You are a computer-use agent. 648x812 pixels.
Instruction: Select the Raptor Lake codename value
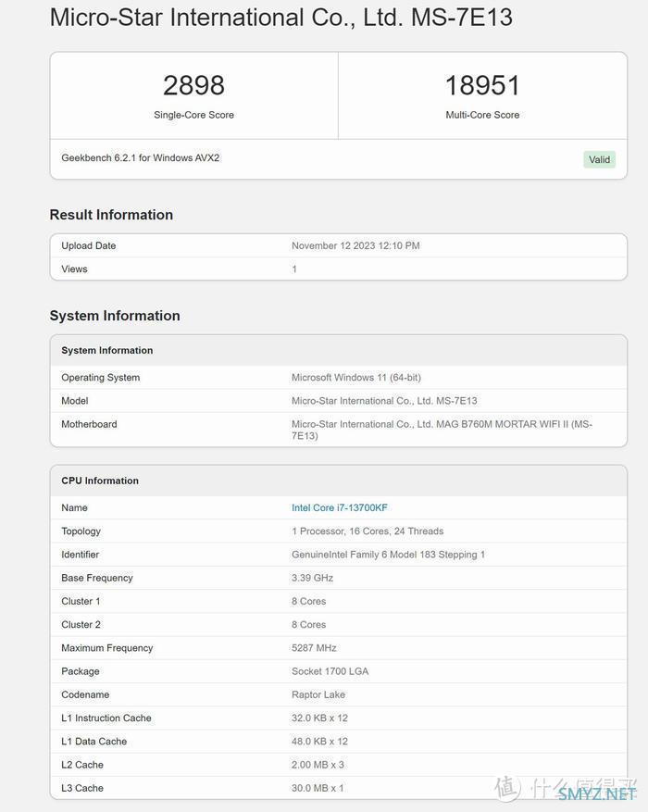[318, 694]
